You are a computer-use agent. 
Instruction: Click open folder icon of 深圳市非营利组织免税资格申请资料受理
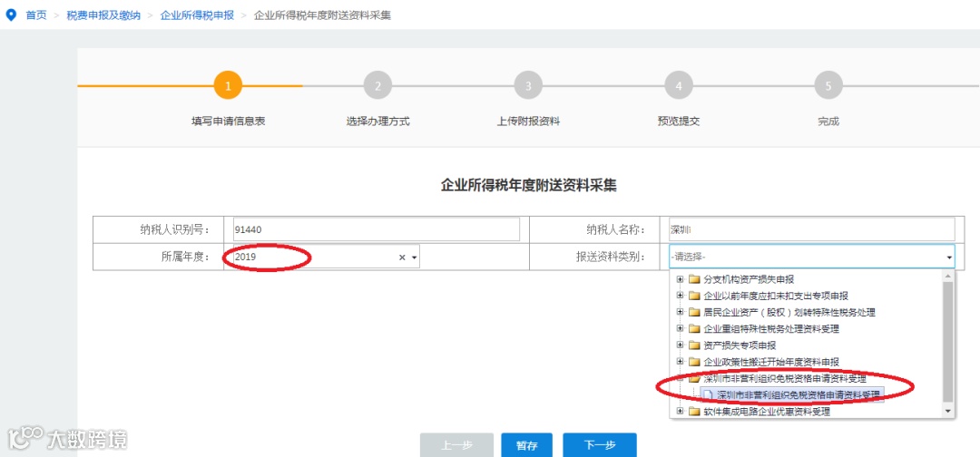pos(694,378)
